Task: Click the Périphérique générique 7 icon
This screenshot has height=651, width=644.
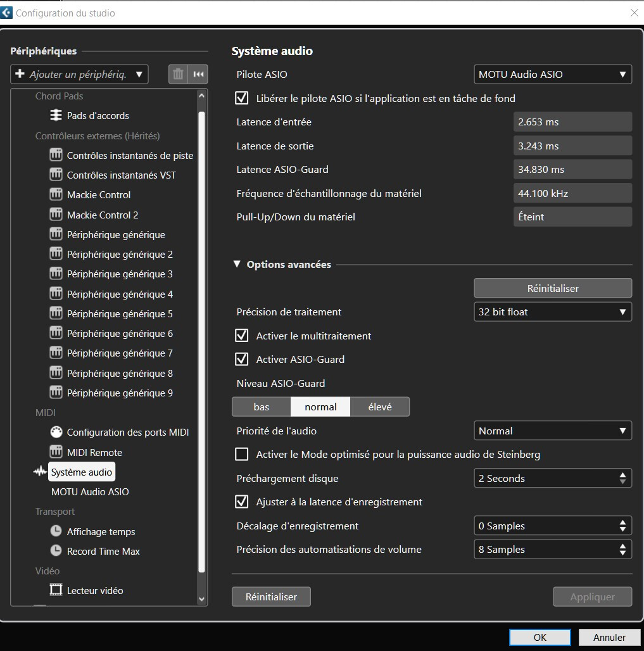Action: coord(56,353)
